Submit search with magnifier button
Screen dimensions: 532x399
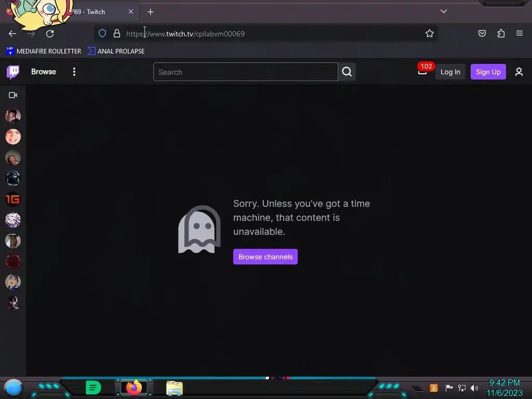tap(347, 72)
